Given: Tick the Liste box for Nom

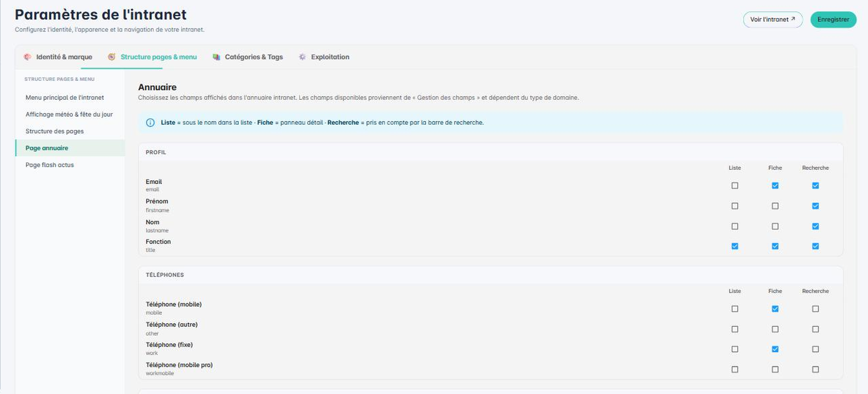Looking at the screenshot, I should [735, 226].
